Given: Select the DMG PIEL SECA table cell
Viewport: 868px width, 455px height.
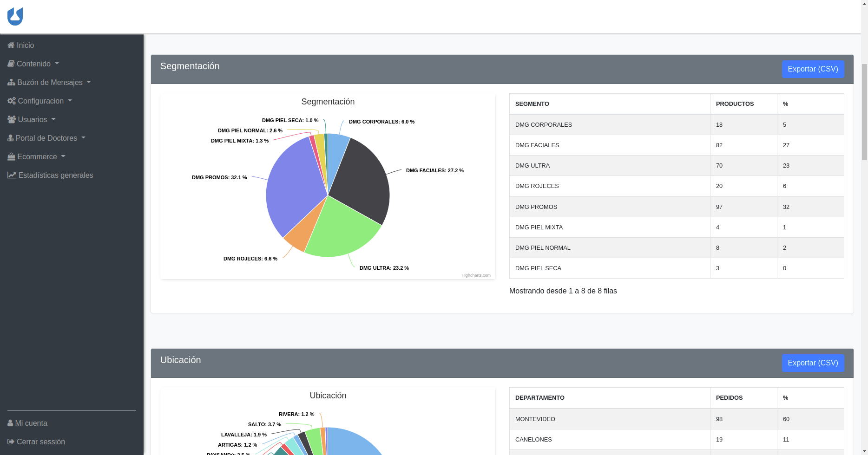Looking at the screenshot, I should (610, 268).
